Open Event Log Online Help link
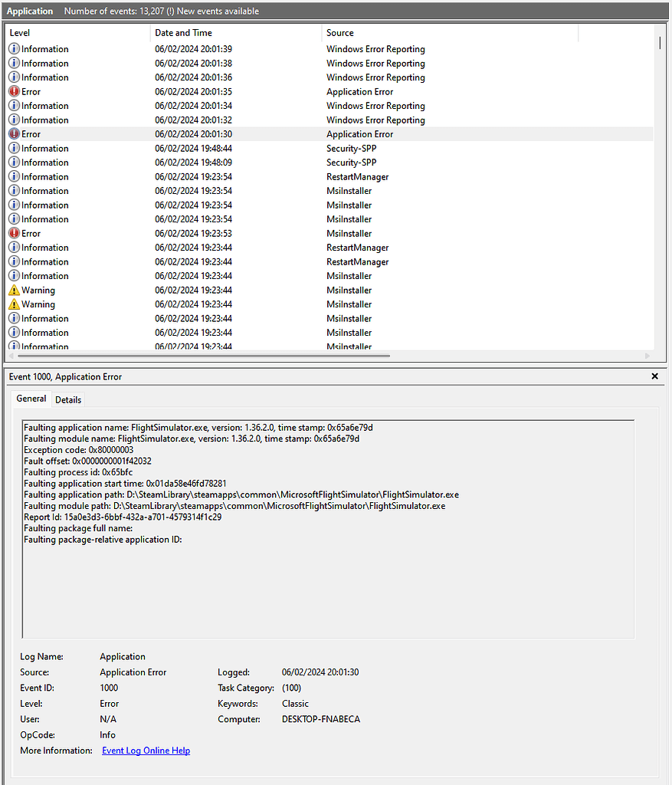The image size is (672, 785). tap(146, 751)
